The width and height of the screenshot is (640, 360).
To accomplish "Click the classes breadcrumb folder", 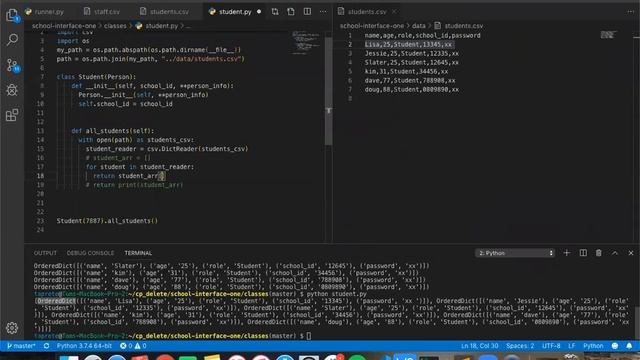I will tap(115, 26).
